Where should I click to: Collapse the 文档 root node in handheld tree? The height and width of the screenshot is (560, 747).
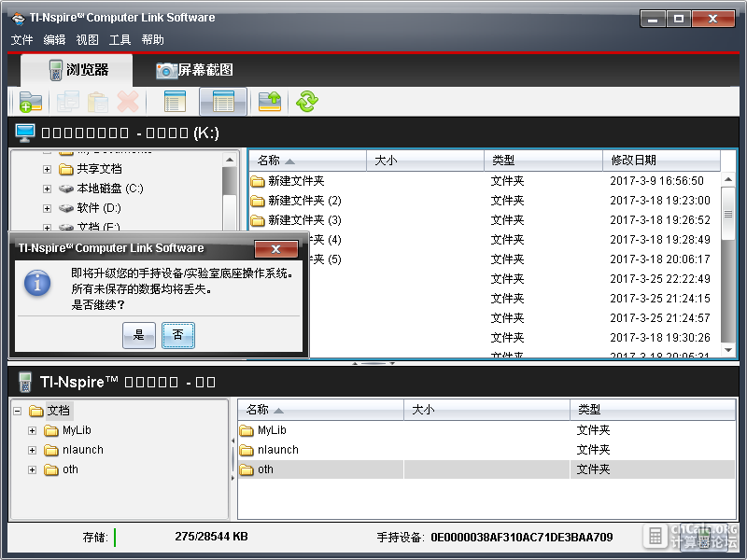tap(17, 411)
